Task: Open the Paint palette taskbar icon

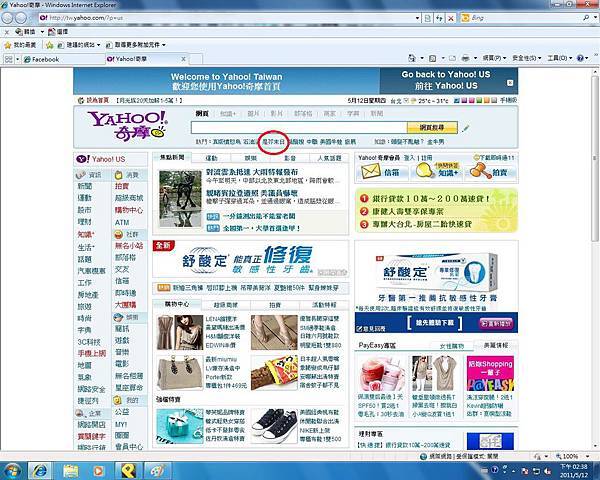Action: coord(157,470)
